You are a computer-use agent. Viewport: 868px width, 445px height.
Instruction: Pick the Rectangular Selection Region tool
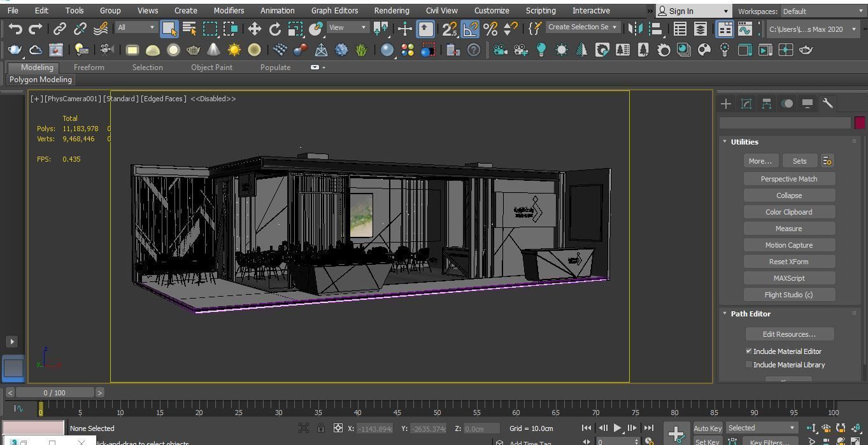click(x=210, y=29)
